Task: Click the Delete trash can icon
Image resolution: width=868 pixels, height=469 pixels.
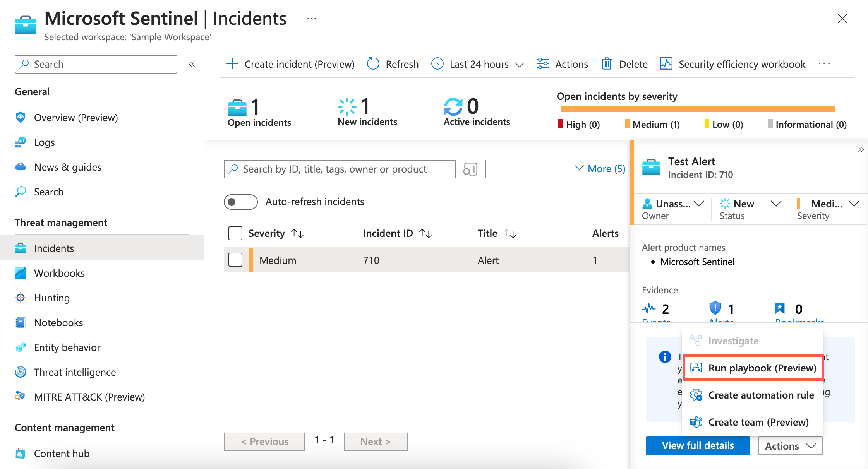Action: [x=606, y=64]
